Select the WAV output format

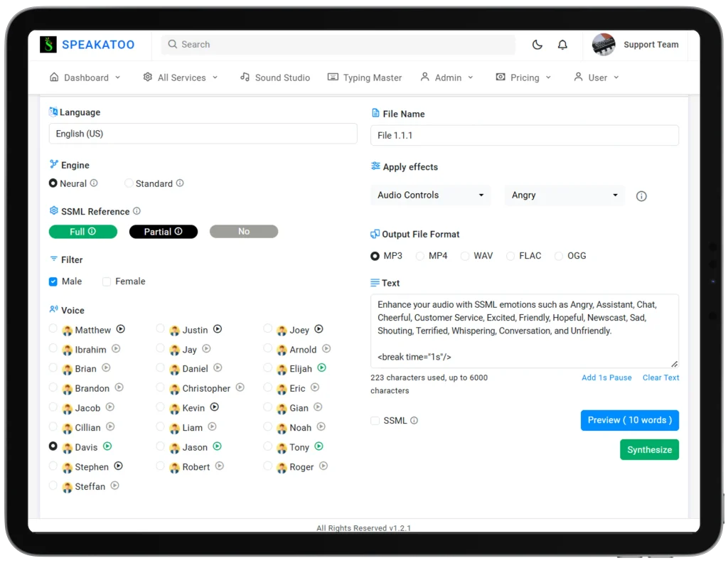[x=466, y=255]
